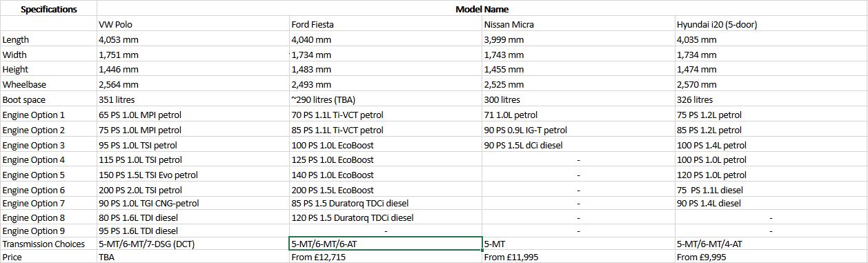
Task: Select the 5-MT/6-MT/7-DSG (DCT) cell
Action: coord(193,244)
